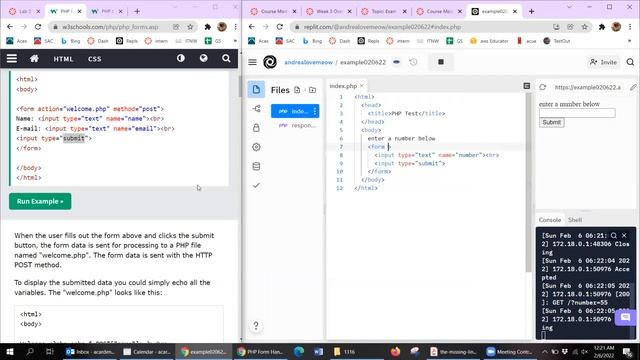Screen dimensions: 640x360
Task: Open andrealovemeow profile link
Action: (x=309, y=62)
